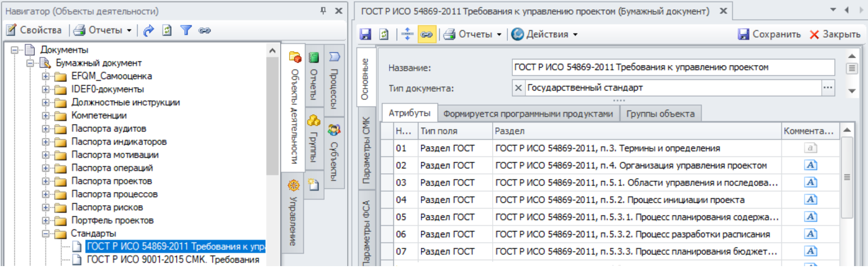The width and height of the screenshot is (868, 271).
Task: Click the expand-collapse arrows icon in document toolbar
Action: (x=407, y=34)
